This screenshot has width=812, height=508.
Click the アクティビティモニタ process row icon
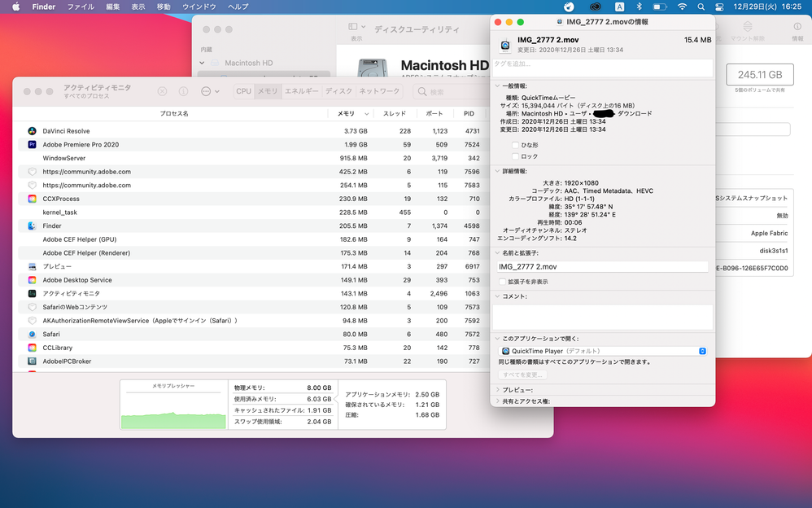tap(32, 293)
